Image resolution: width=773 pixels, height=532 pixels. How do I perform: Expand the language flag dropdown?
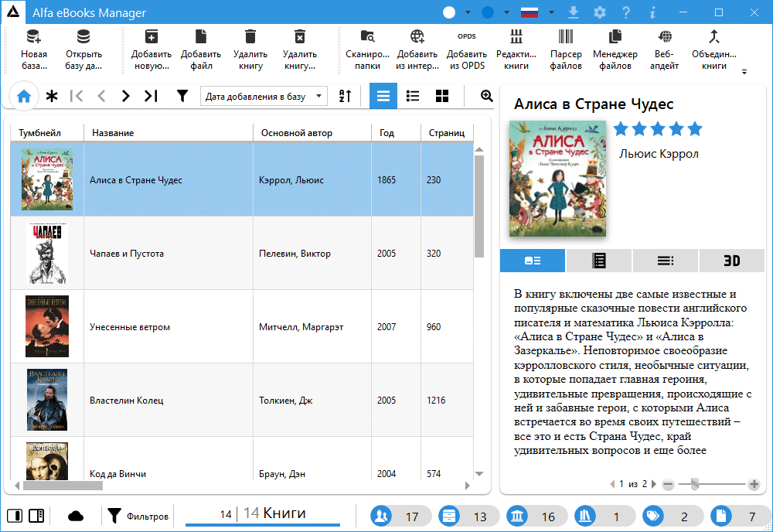[551, 13]
